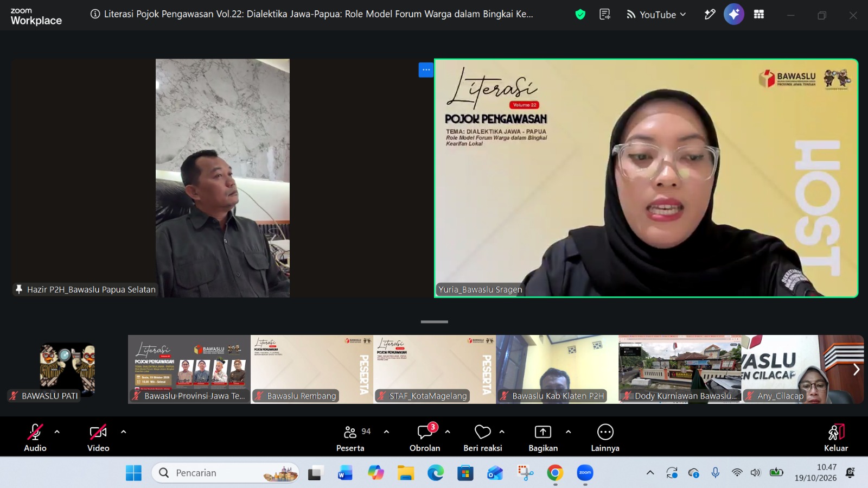Image resolution: width=868 pixels, height=488 pixels.
Task: Expand the arrow next to Bagikan
Action: coord(568,432)
